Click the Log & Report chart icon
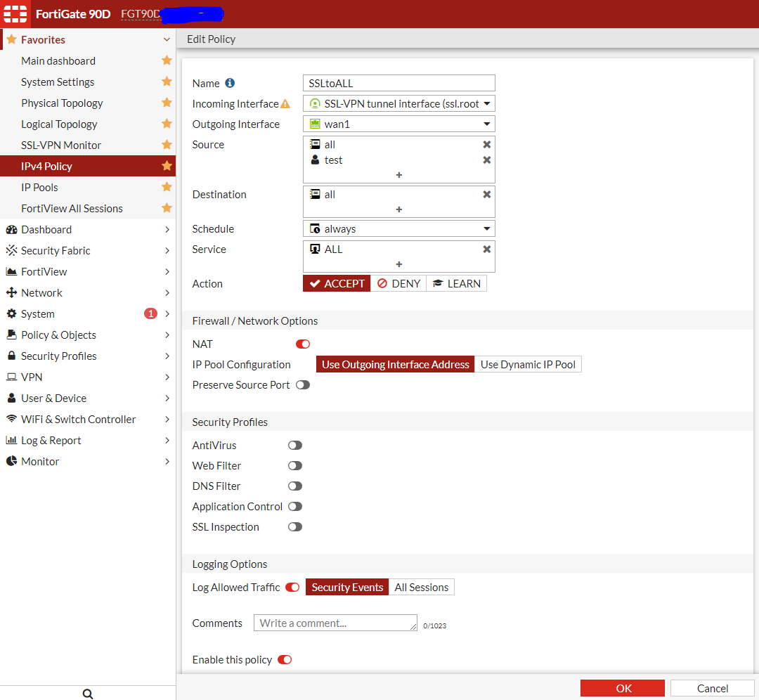The width and height of the screenshot is (759, 700). [12, 440]
